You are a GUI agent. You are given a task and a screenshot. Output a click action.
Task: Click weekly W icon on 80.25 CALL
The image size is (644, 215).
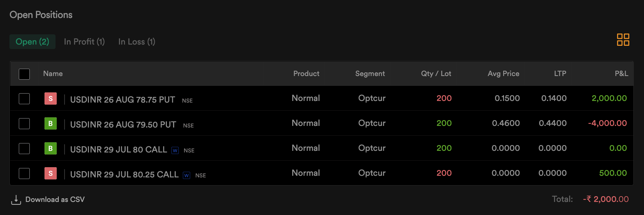[187, 175]
